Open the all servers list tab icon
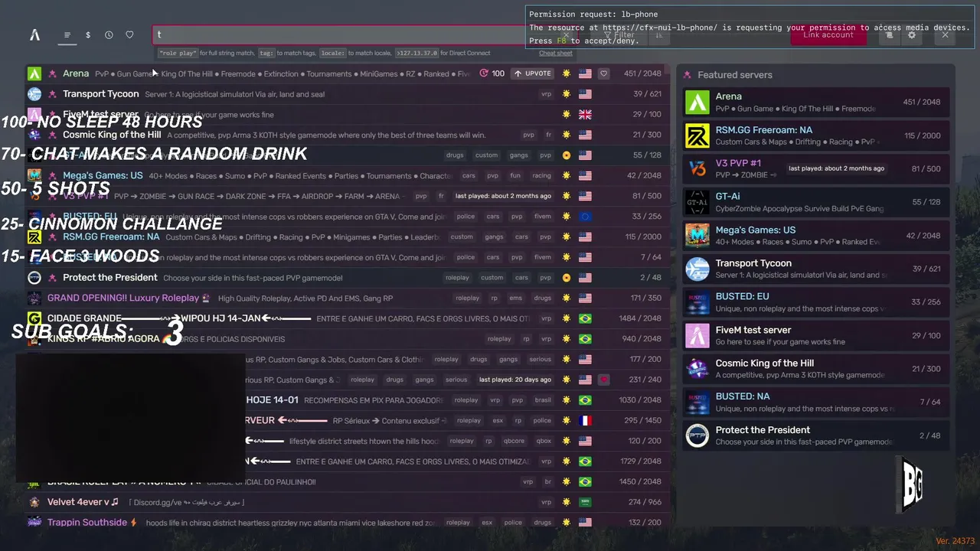Viewport: 980px width, 551px height. click(x=67, y=35)
